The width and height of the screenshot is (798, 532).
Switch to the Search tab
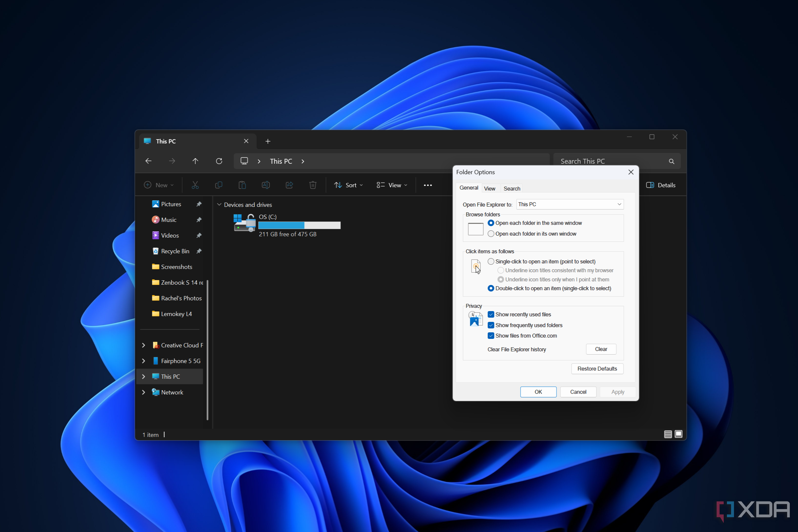click(x=512, y=188)
